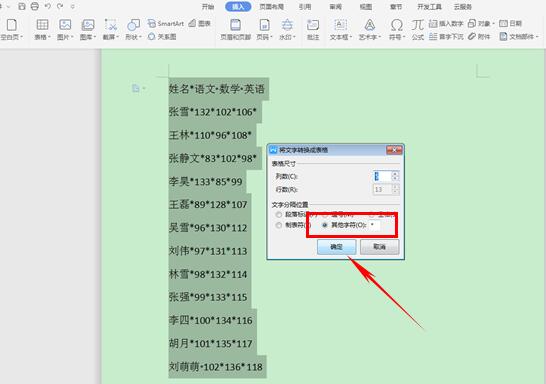Screen dimensions: 546x384
Task: Switch to the 章节 tab
Action: click(396, 7)
